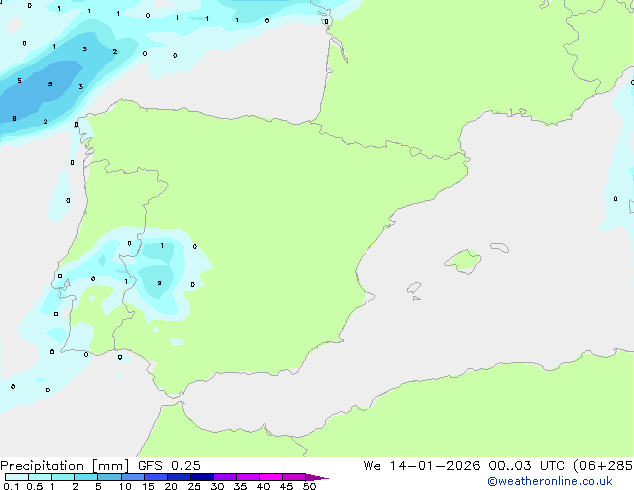The height and width of the screenshot is (490, 634).
Task: Click the 'We 14-01-2026' date text
Action: click(x=422, y=465)
